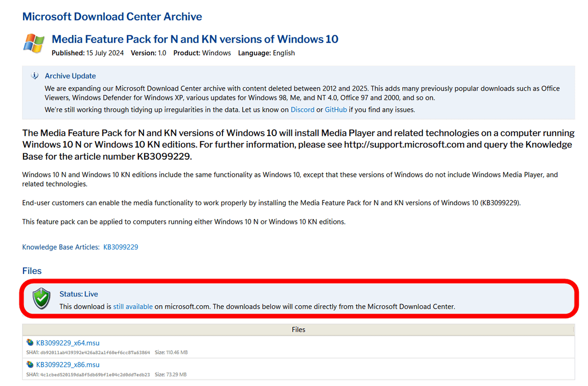Click the Archive Update info icon
This screenshot has width=588, height=386.
(35, 76)
